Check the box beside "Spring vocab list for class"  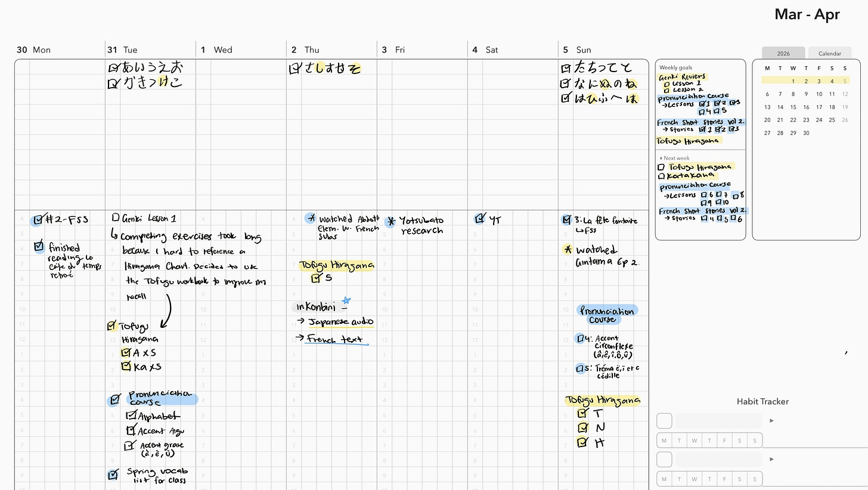point(113,475)
